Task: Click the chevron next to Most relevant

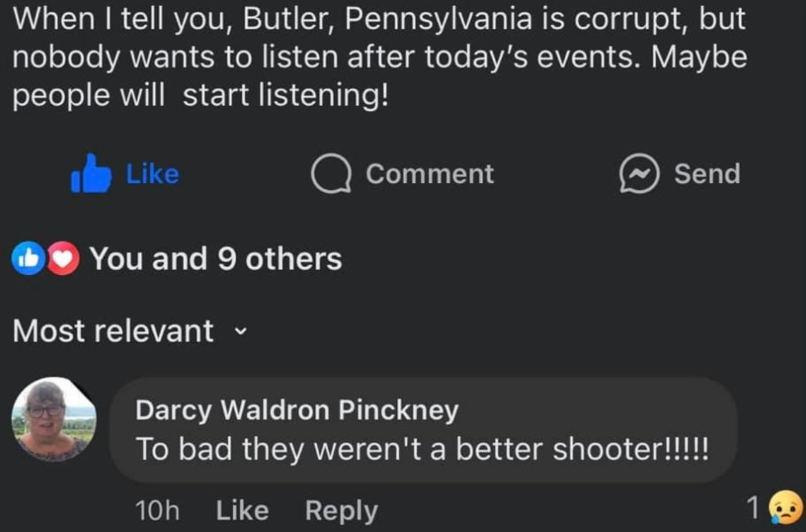Action: tap(240, 331)
